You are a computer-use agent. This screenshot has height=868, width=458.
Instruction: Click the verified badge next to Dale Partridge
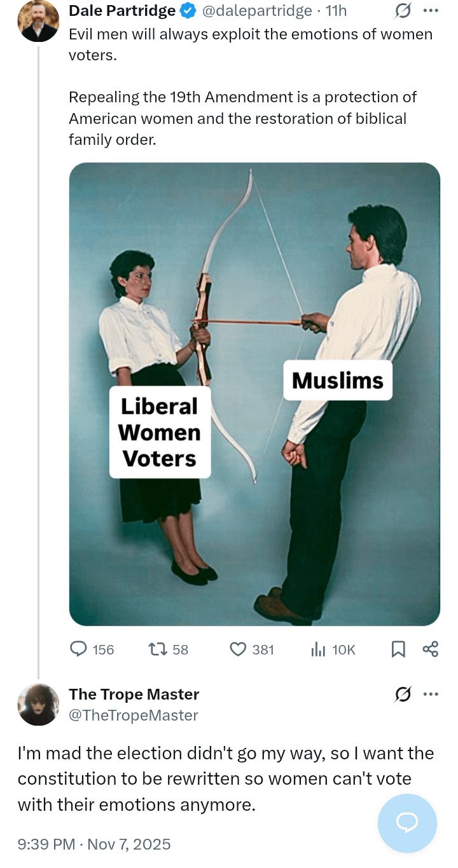[188, 11]
